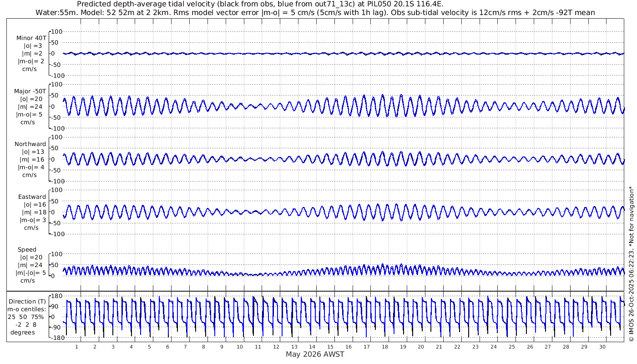Click the 'cm/s' unit under Speed
Screen dimensions: 637x364
(x=27, y=280)
